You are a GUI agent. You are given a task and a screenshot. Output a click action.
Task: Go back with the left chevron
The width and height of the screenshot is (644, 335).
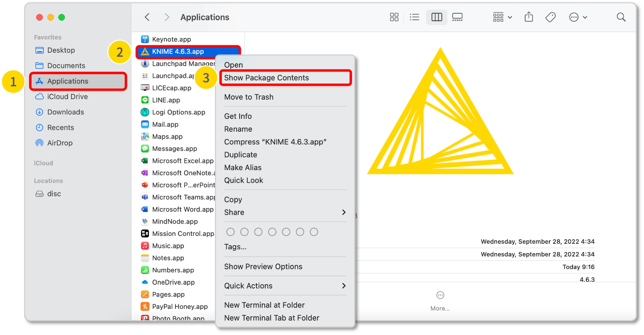click(x=147, y=17)
